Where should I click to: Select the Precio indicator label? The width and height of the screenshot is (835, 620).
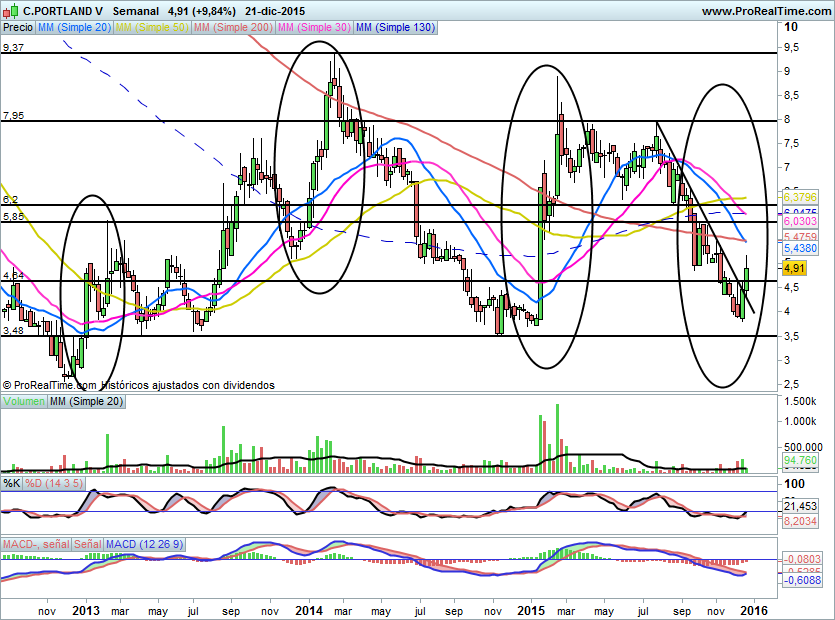[x=18, y=28]
